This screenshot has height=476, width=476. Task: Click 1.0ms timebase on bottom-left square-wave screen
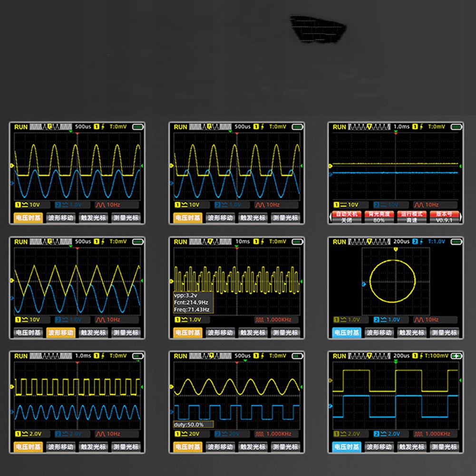[83, 356]
